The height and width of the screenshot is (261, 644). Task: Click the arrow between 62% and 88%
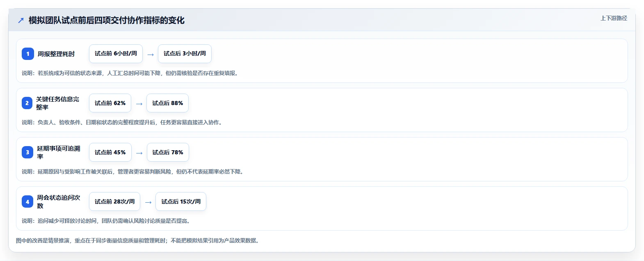click(139, 103)
